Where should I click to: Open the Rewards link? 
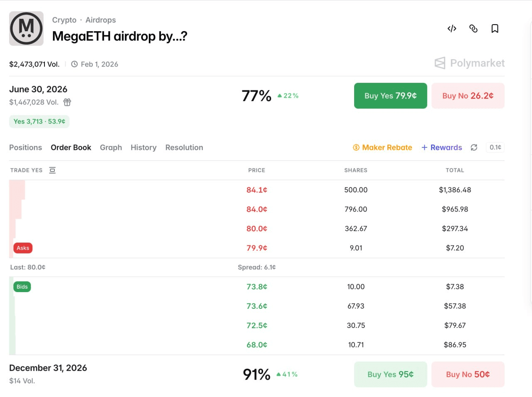point(442,147)
